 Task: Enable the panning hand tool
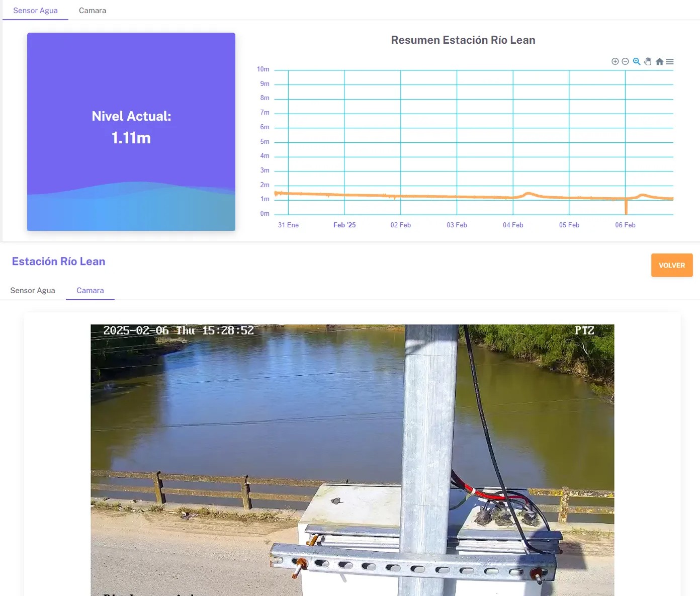coord(648,61)
